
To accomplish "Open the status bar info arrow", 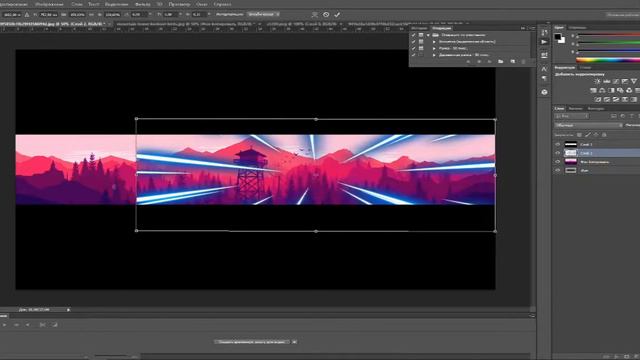I will [68, 309].
